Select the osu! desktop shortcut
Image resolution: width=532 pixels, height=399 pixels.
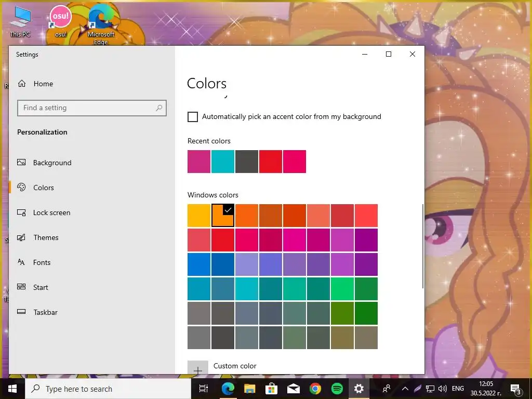click(x=61, y=21)
